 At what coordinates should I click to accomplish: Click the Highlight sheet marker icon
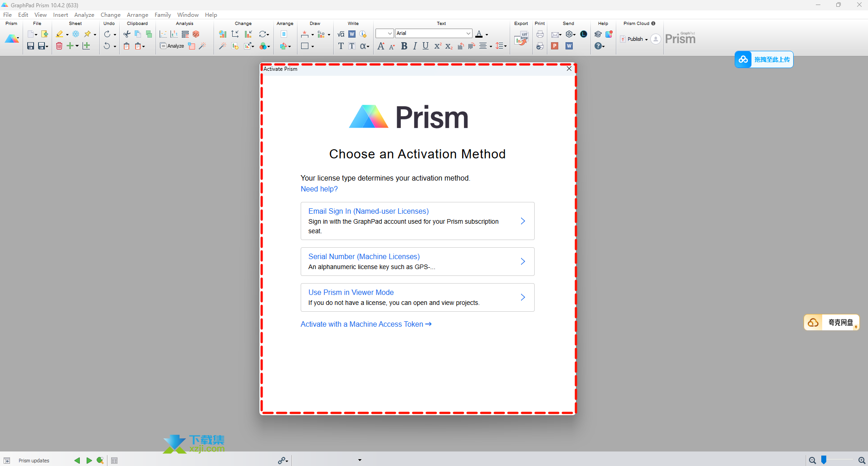59,34
